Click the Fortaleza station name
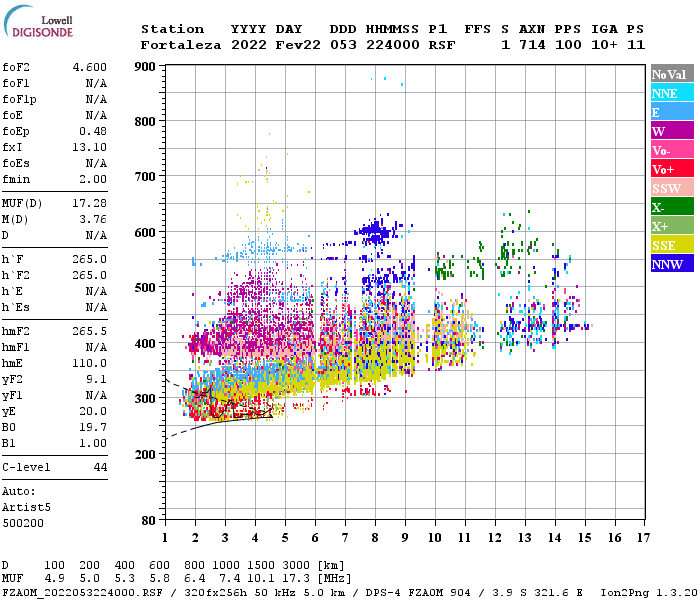Screen dimensions: 700x600 tap(181, 46)
